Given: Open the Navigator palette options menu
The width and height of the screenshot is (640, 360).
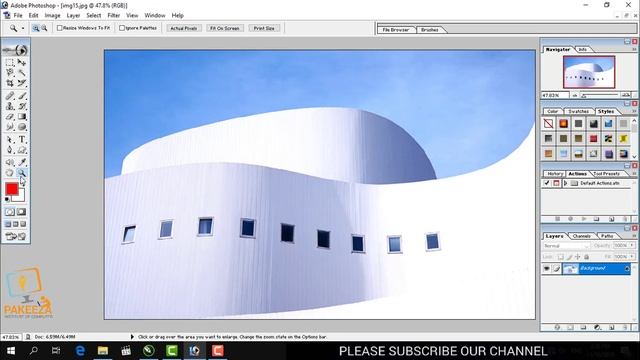Looking at the screenshot, I should click(x=634, y=49).
